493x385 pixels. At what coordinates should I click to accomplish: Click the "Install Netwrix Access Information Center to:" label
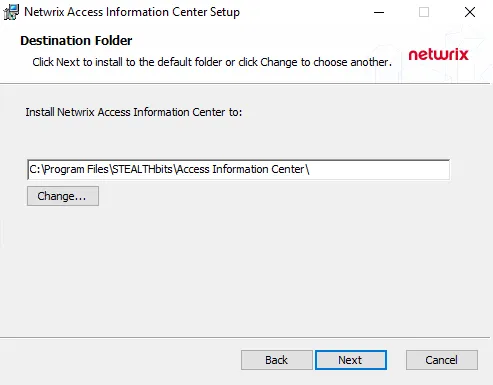134,112
